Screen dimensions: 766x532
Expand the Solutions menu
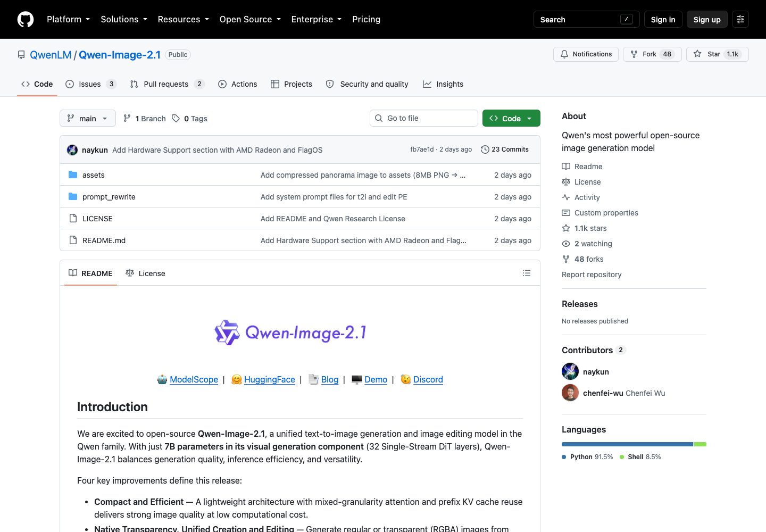(x=123, y=19)
